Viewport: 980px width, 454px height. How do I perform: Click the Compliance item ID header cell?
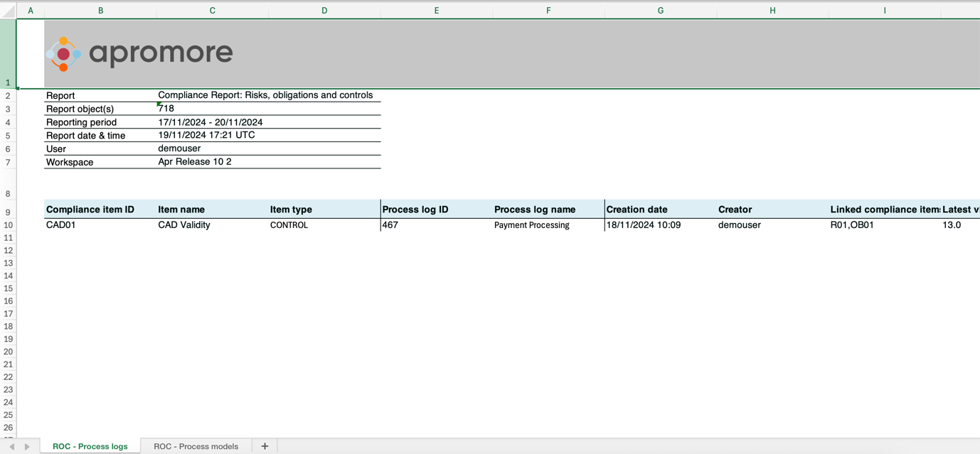[x=90, y=210]
